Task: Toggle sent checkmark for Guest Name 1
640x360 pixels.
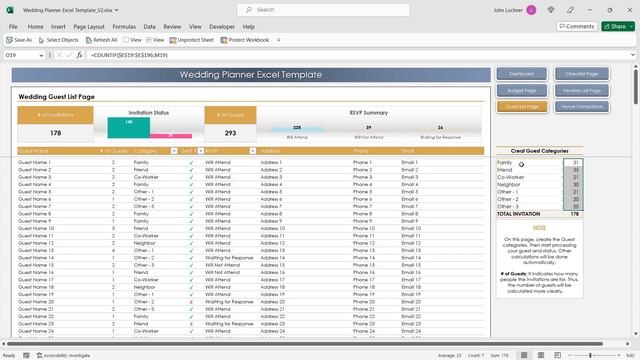Action: click(191, 162)
